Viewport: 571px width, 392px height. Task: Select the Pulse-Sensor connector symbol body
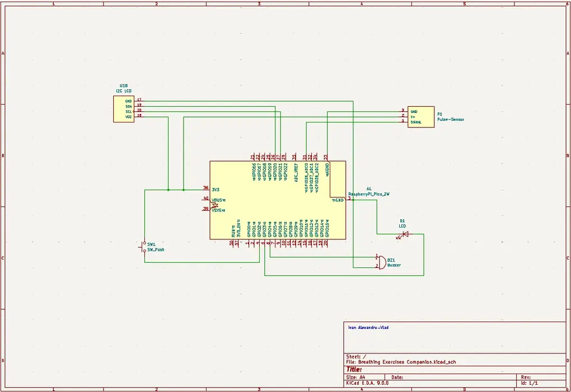click(x=421, y=117)
